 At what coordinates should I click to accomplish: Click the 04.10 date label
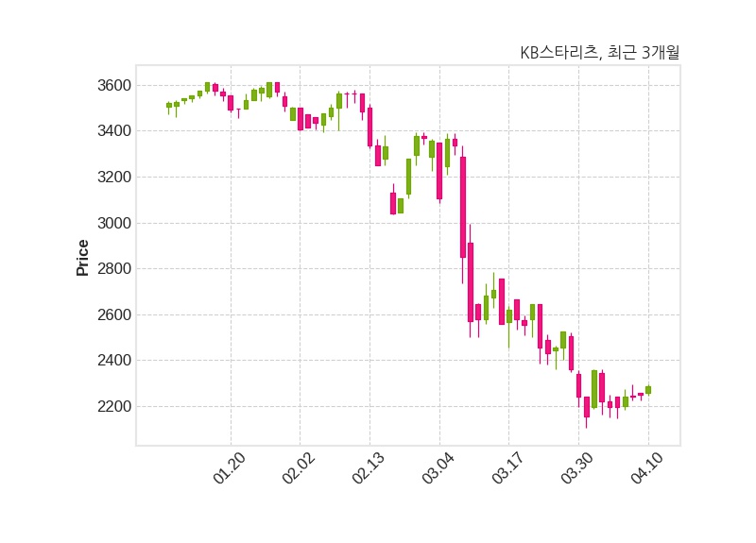(646, 468)
